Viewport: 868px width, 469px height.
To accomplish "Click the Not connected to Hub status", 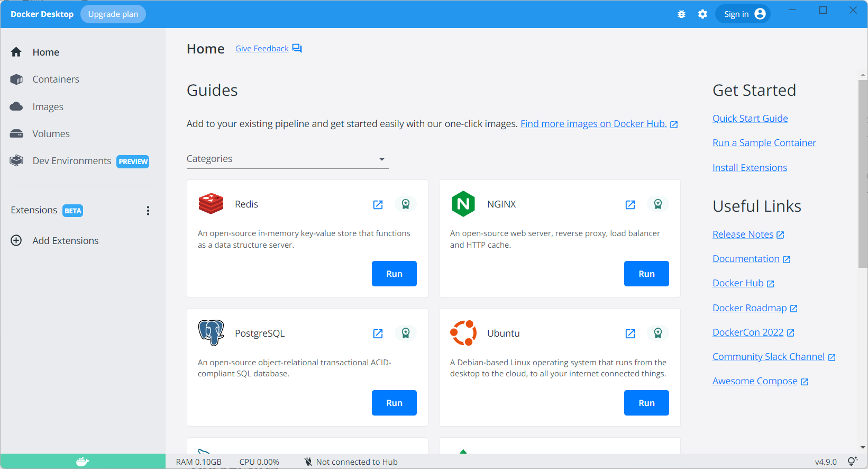I will 351,462.
